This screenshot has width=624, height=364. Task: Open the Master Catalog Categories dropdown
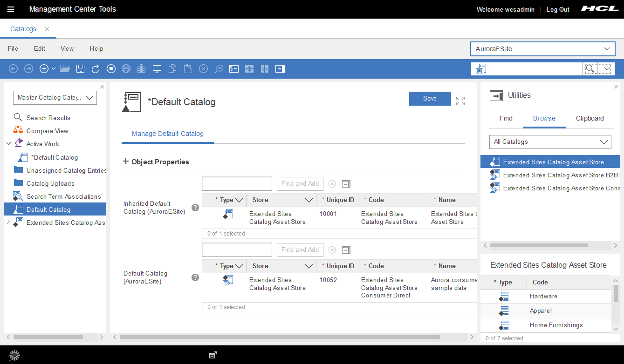point(55,98)
